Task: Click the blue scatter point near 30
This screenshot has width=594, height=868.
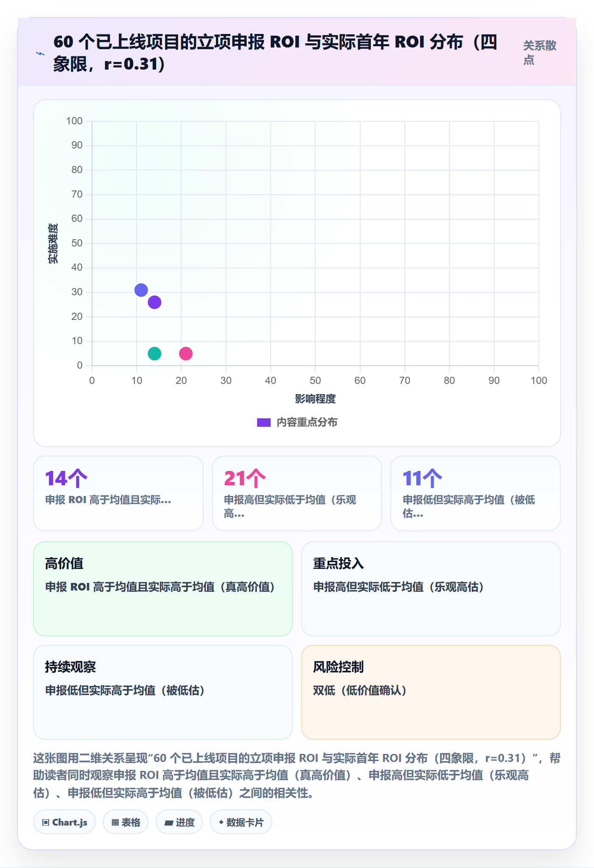Action: [141, 290]
